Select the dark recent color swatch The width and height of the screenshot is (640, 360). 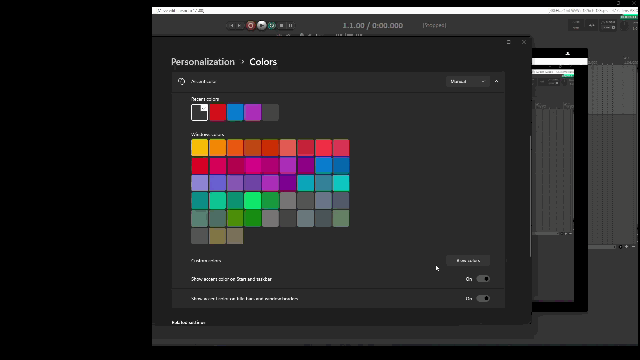[x=200, y=113]
